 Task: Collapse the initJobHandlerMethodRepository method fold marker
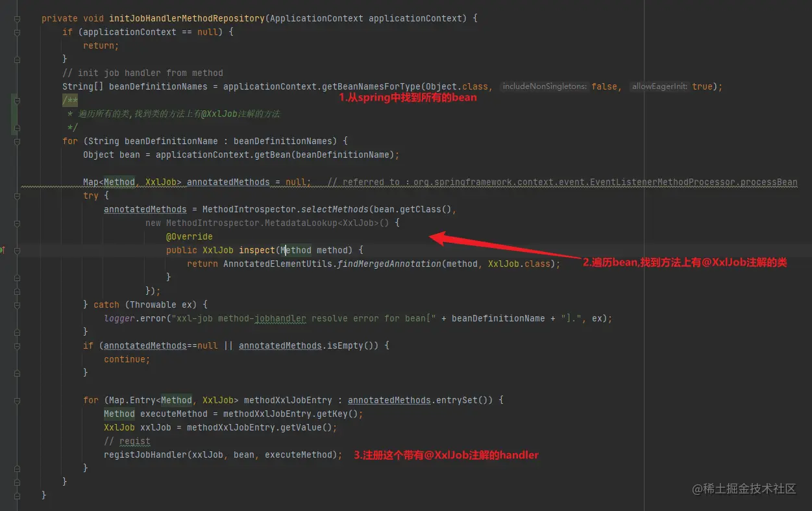pyautogui.click(x=17, y=18)
